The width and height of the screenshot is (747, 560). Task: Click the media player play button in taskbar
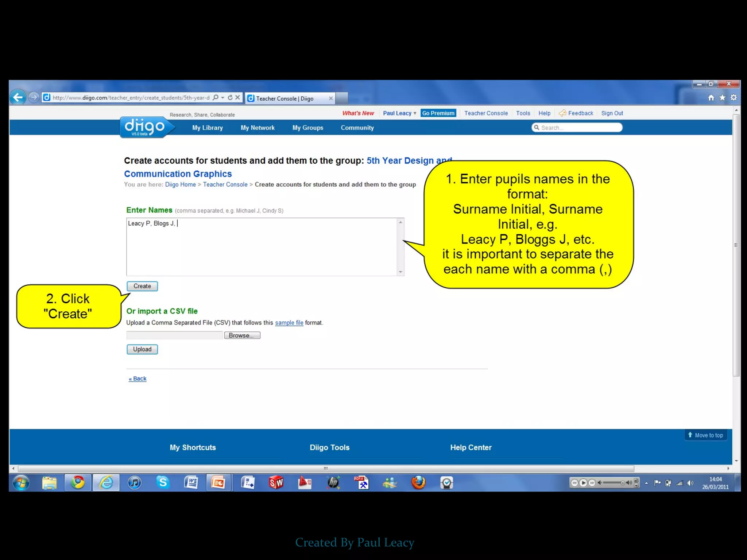583,483
